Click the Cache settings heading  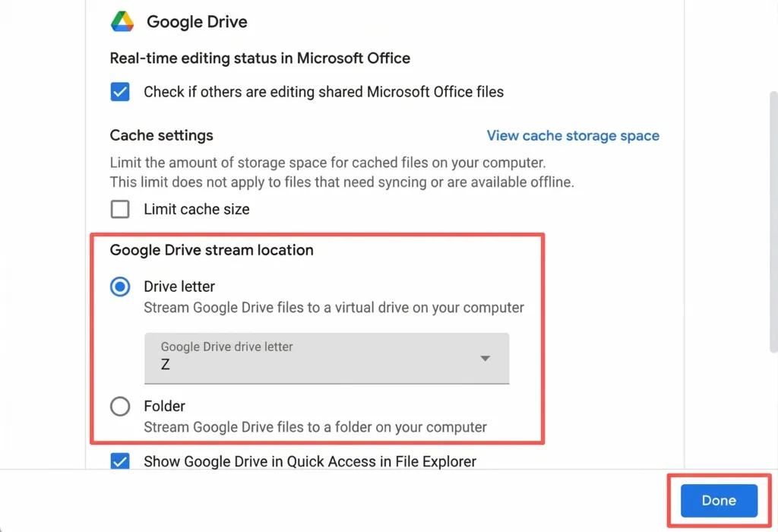pyautogui.click(x=161, y=136)
